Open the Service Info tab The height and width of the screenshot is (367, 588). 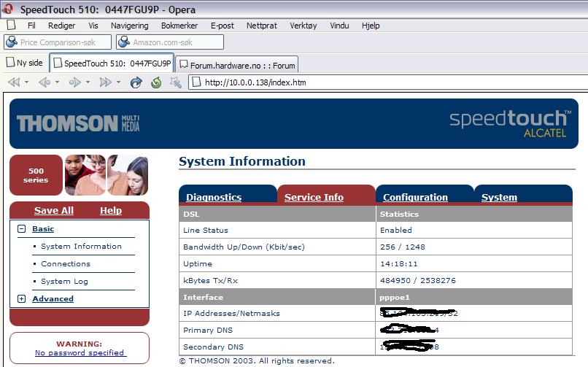tap(314, 197)
